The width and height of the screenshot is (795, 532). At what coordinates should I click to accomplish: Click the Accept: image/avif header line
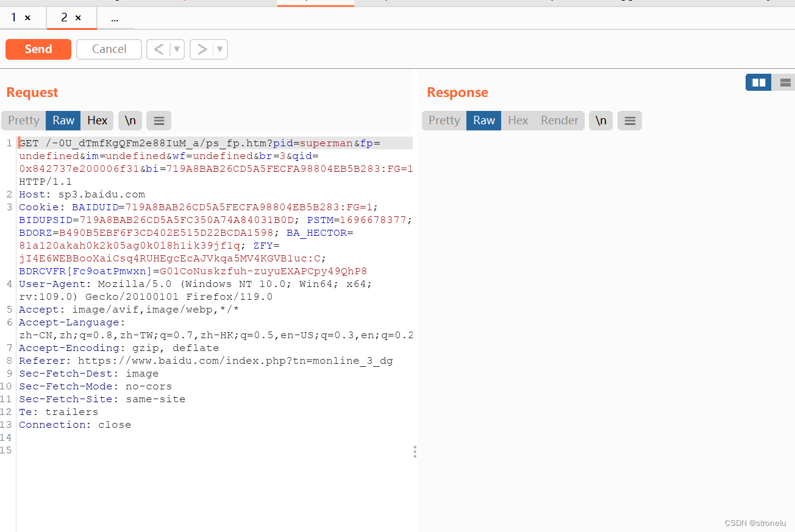pos(129,310)
